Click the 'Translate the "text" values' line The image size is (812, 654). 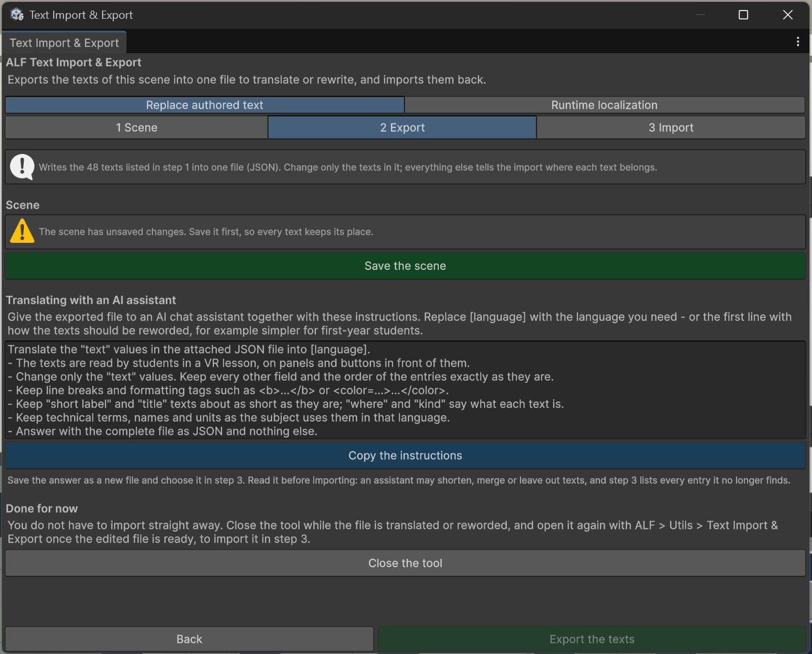tap(189, 349)
